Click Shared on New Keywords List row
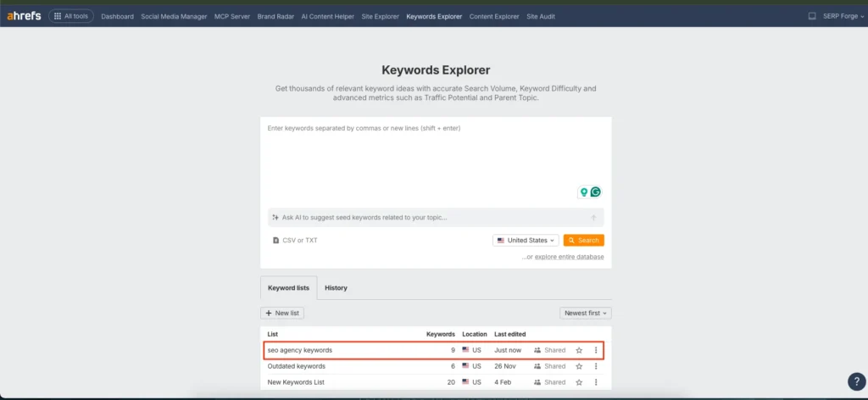The image size is (868, 400). [549, 382]
